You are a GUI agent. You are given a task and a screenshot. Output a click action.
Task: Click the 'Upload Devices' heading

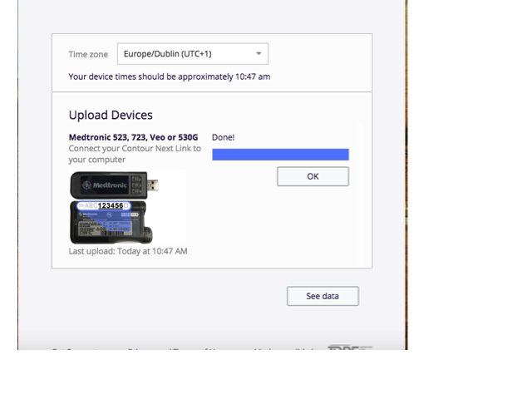pyautogui.click(x=111, y=115)
